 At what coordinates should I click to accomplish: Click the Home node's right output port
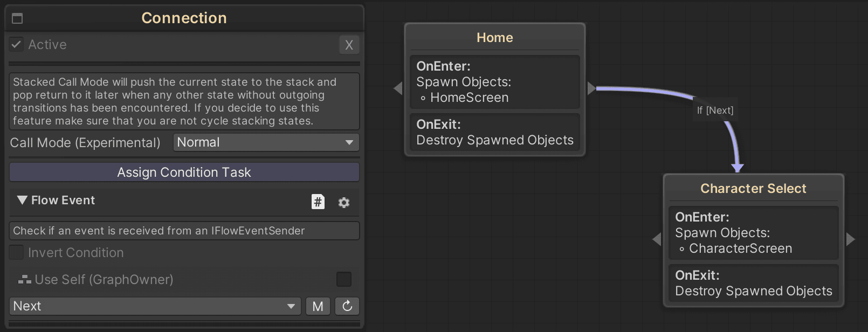591,88
